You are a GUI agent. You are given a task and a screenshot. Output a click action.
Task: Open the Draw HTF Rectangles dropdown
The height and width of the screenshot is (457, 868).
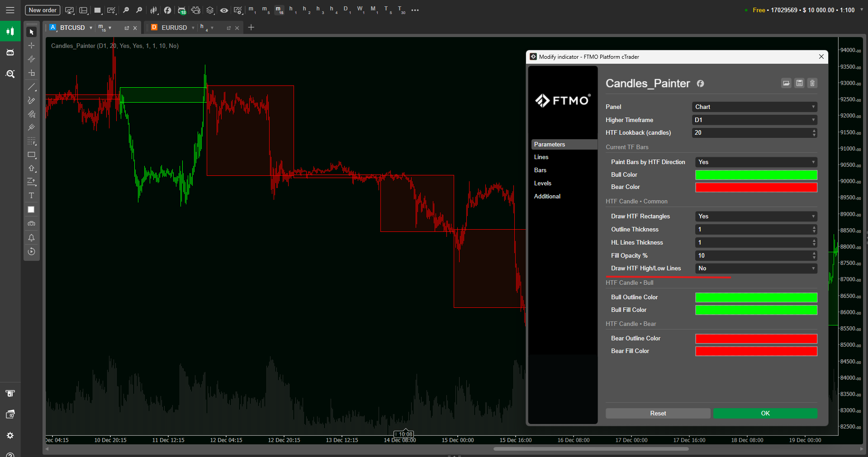pos(755,216)
